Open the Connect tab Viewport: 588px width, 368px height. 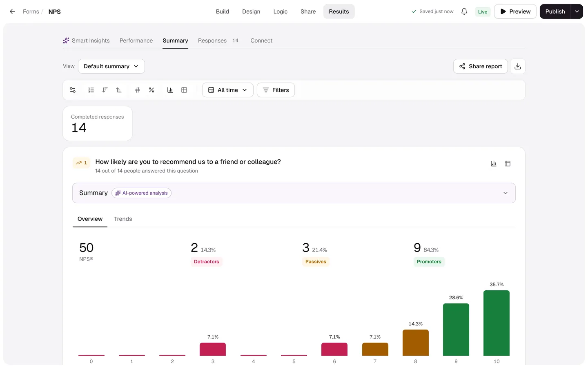click(x=261, y=40)
